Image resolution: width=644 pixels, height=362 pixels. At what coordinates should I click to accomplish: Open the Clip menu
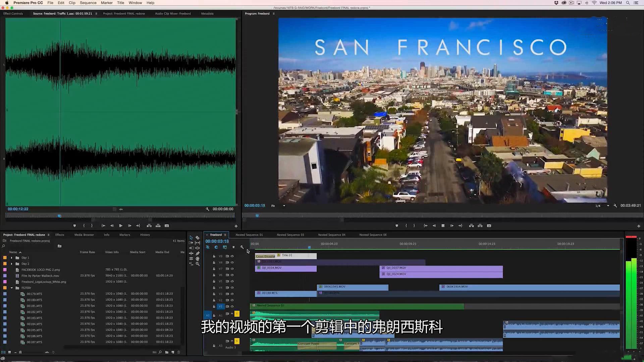[72, 3]
